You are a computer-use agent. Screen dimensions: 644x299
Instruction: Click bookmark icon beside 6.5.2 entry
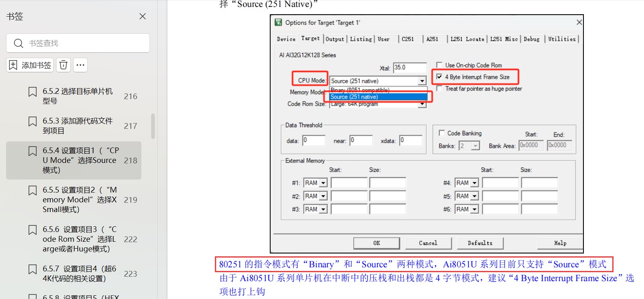pyautogui.click(x=33, y=92)
